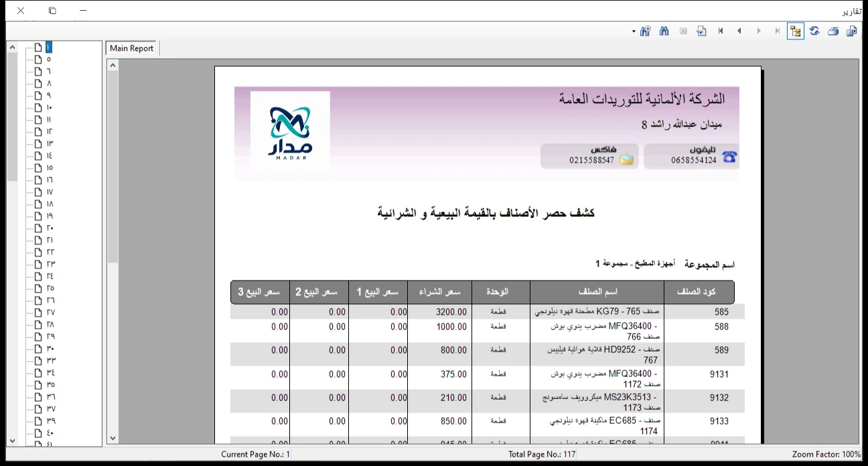Select group tree item ٣٠ (30)
868x466 pixels.
tap(50, 349)
